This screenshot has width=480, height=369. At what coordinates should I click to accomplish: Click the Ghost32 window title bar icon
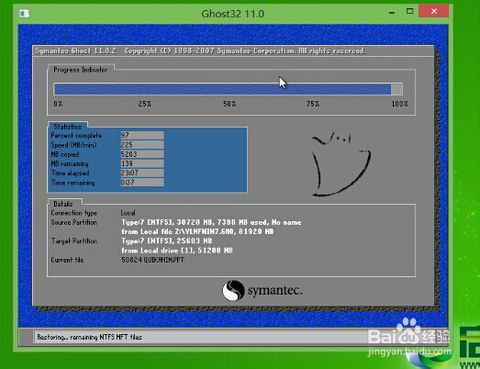(24, 13)
